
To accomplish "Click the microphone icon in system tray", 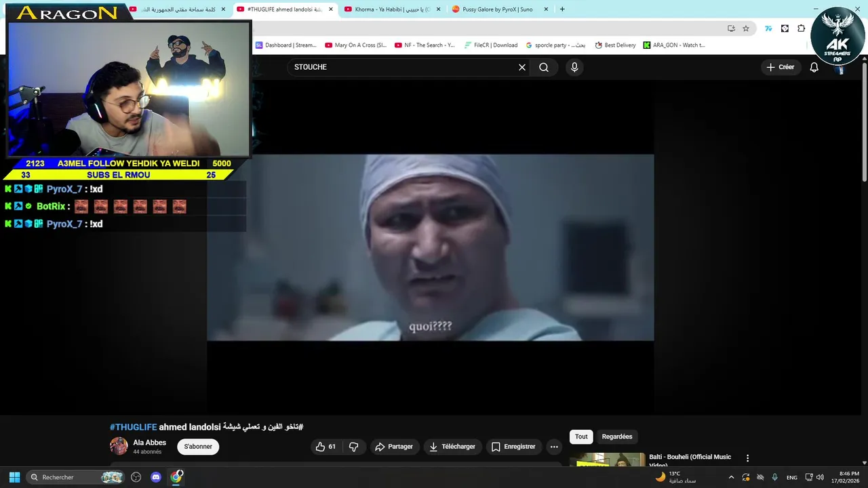I will (774, 477).
